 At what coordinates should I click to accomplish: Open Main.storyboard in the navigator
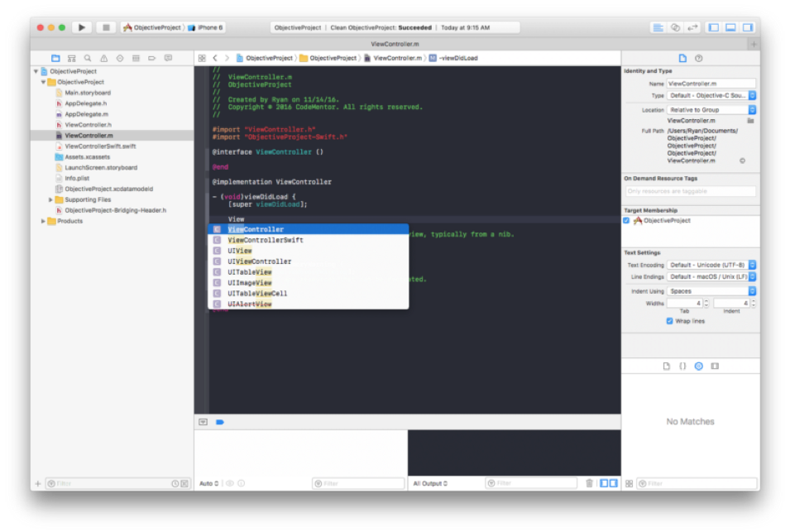(x=88, y=93)
